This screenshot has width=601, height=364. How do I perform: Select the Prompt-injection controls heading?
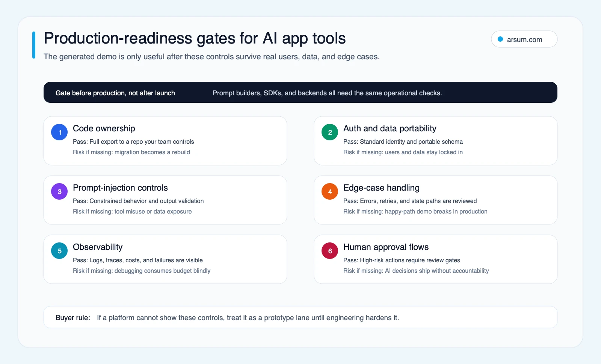120,188
